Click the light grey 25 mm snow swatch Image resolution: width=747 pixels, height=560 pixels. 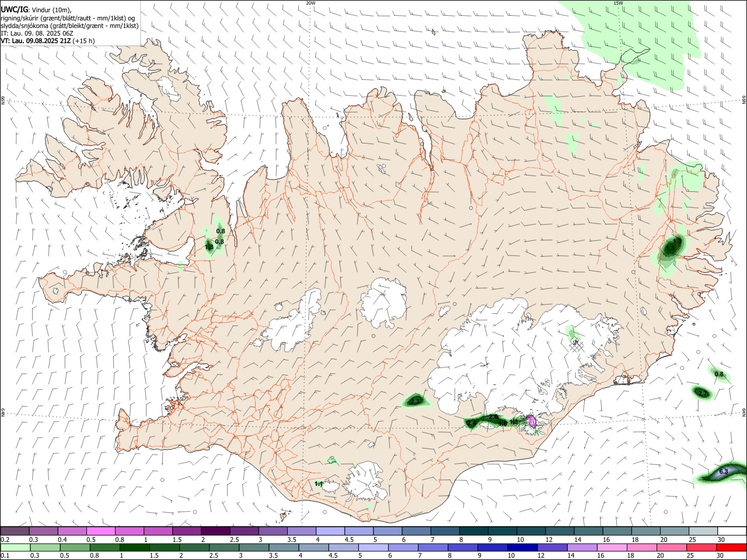(703, 531)
